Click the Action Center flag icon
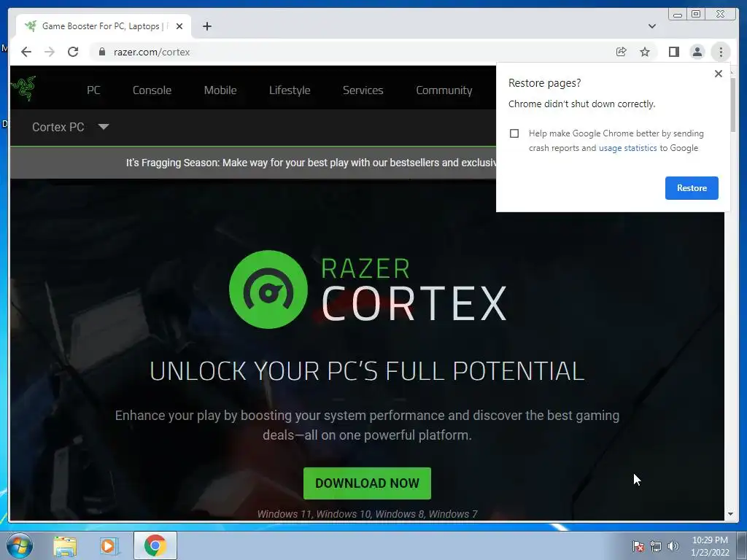The image size is (747, 560). [x=638, y=546]
